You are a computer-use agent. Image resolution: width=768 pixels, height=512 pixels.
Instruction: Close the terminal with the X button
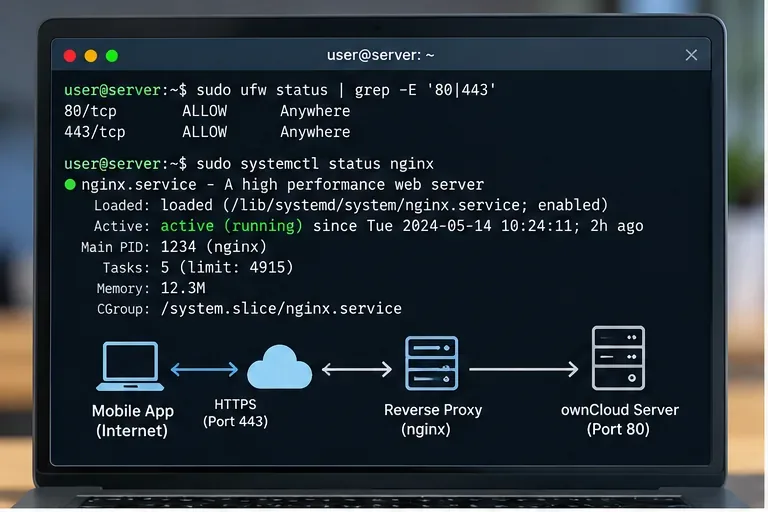point(691,55)
